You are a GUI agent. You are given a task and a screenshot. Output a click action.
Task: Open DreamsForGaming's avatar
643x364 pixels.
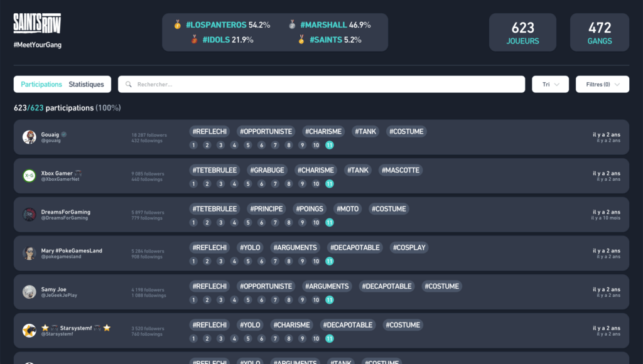29,215
